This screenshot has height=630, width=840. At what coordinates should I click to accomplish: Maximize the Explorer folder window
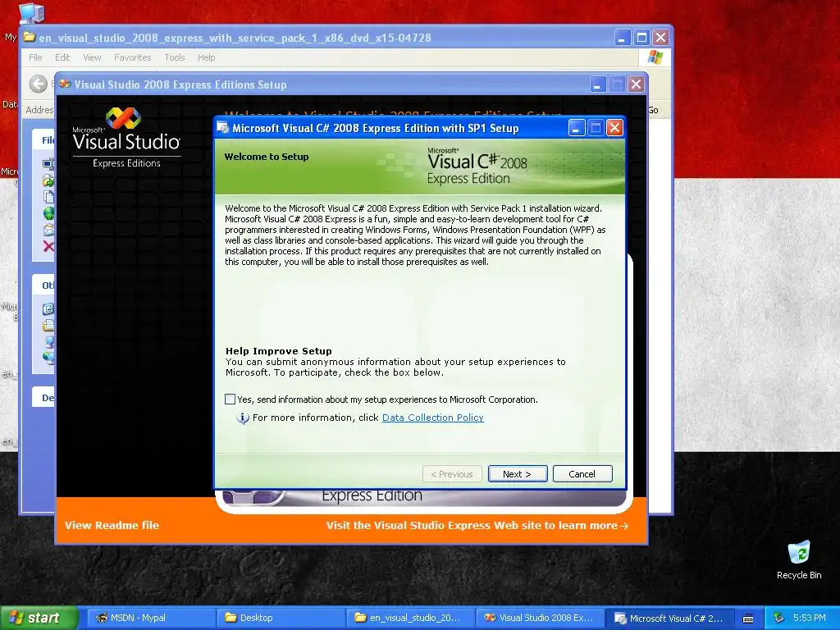(641, 38)
